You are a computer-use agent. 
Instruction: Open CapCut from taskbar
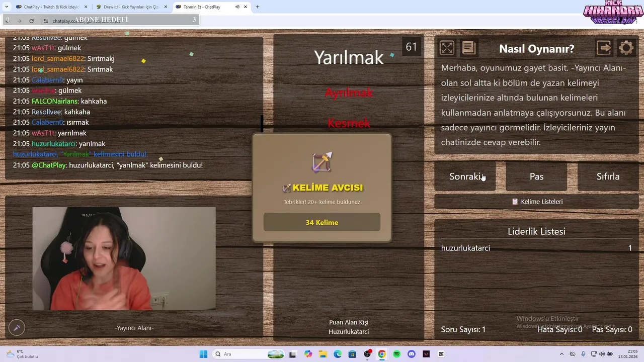pos(441,354)
